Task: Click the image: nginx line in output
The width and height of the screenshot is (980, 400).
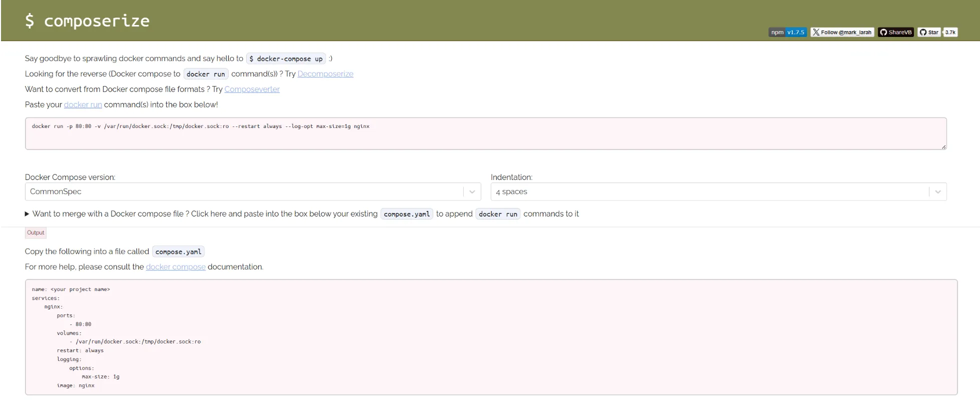Action: (x=76, y=385)
